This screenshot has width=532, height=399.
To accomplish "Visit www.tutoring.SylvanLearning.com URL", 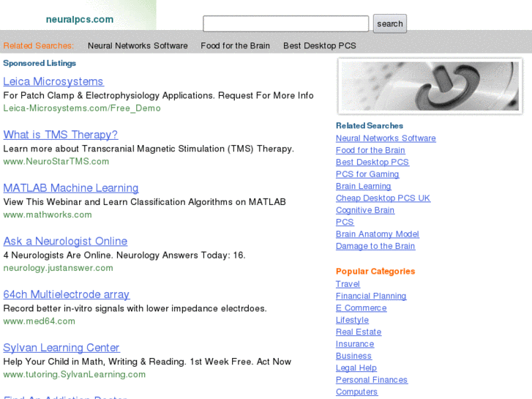I will pos(75,374).
